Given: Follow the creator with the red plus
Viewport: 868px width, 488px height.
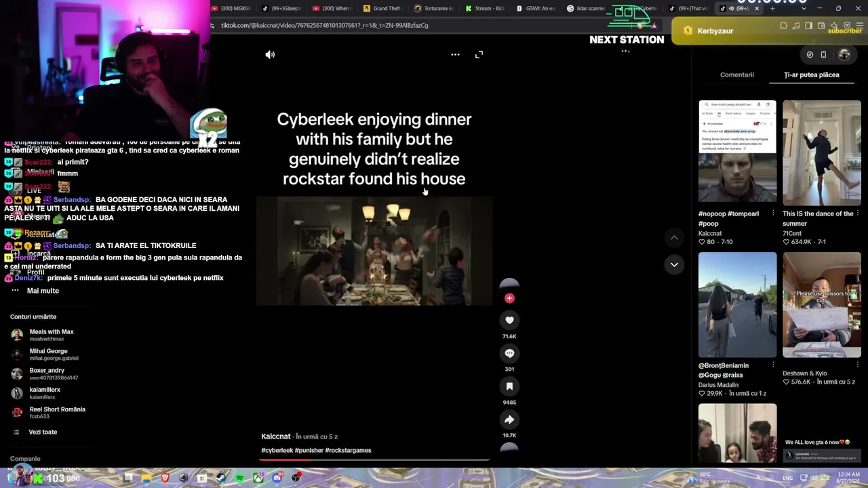Looking at the screenshot, I should click(x=509, y=298).
